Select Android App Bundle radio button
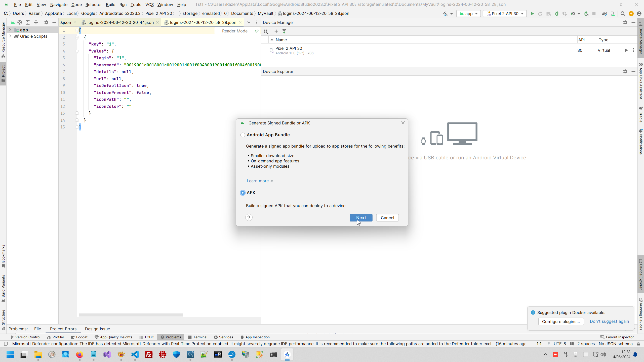Image resolution: width=644 pixels, height=362 pixels. [x=243, y=135]
